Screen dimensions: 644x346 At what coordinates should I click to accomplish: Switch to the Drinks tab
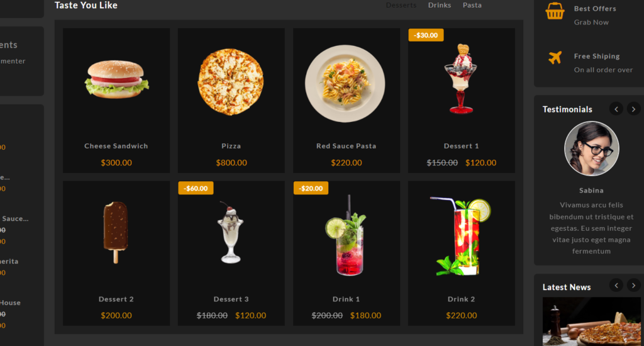pyautogui.click(x=440, y=5)
